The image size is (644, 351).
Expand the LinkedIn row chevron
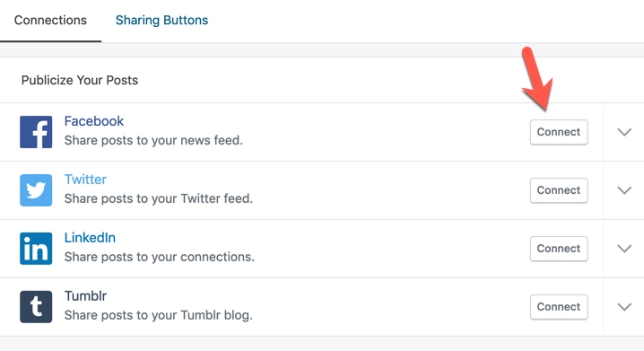624,249
